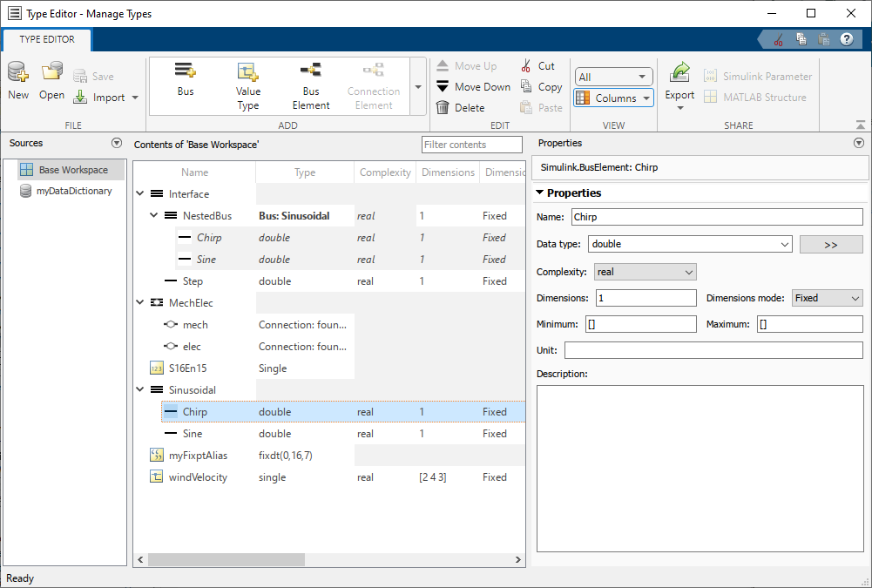
Task: Open the Data type dropdown
Action: [690, 245]
